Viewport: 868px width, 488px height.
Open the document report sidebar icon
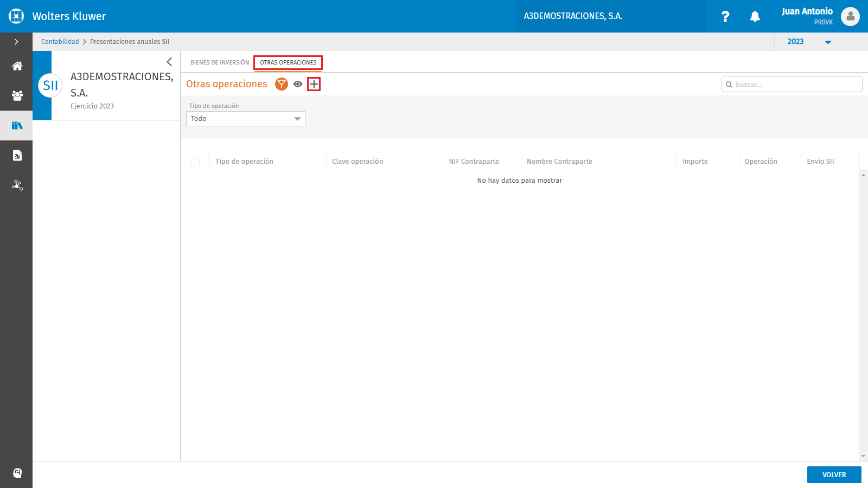[x=17, y=156]
